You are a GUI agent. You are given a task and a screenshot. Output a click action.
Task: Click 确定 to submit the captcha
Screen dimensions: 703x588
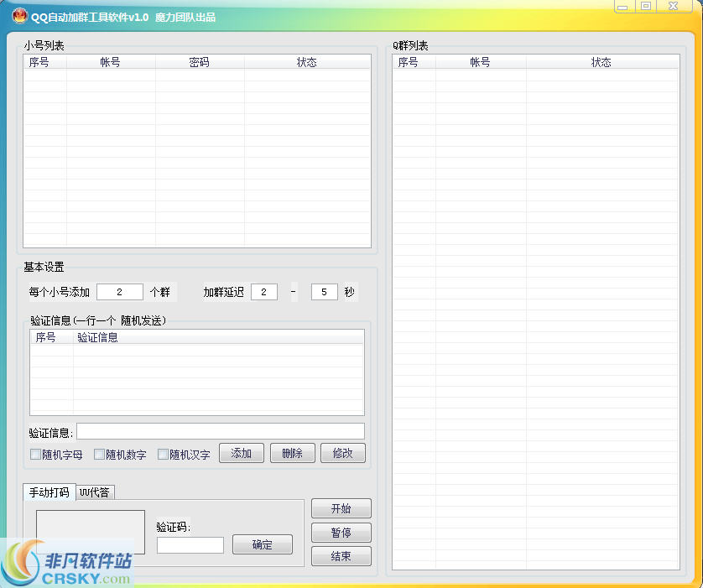pos(262,544)
